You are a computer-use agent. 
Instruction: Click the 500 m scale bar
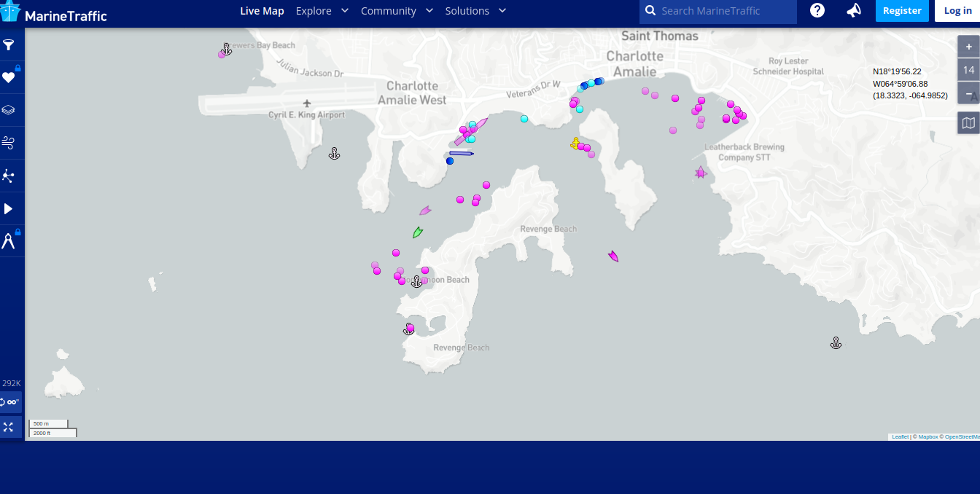(x=48, y=424)
